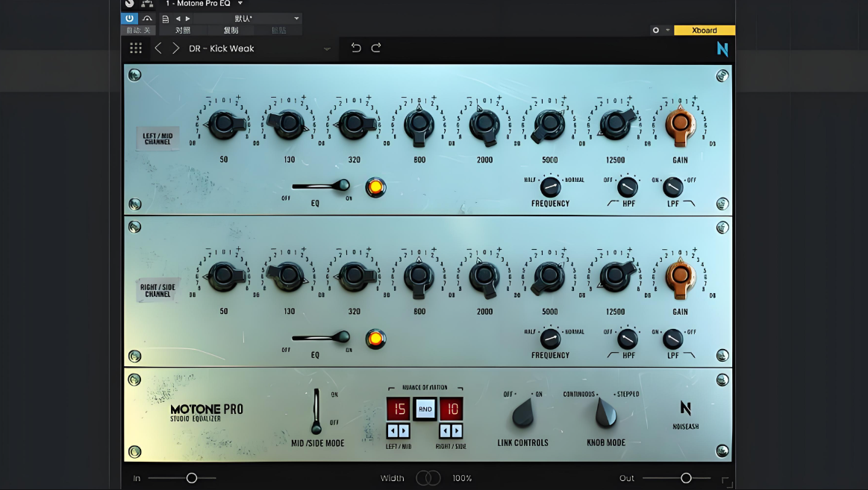868x490 pixels.
Task: Click the Studio One logo icon at top left
Action: click(130, 3)
